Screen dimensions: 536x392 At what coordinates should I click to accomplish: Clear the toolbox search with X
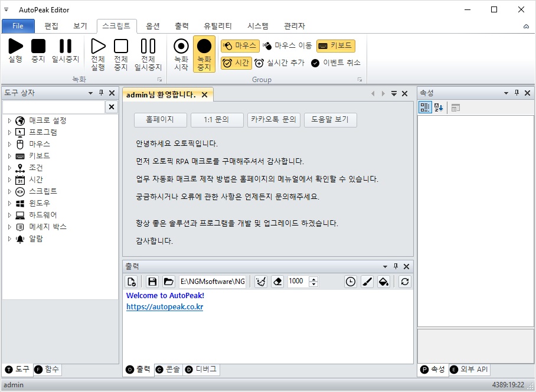(112, 107)
